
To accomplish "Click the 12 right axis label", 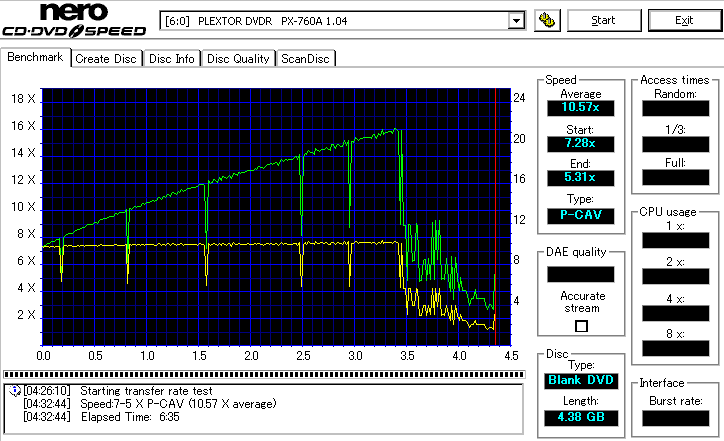I will pos(519,220).
